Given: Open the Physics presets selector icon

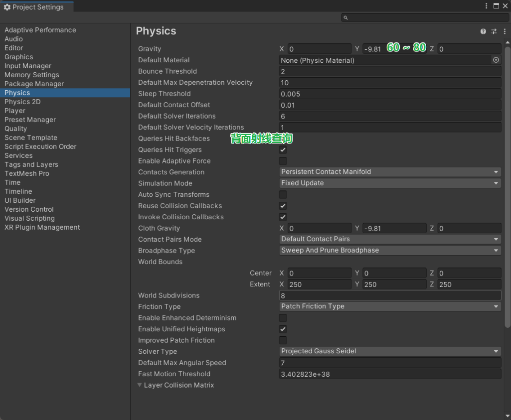Looking at the screenshot, I should pyautogui.click(x=494, y=31).
